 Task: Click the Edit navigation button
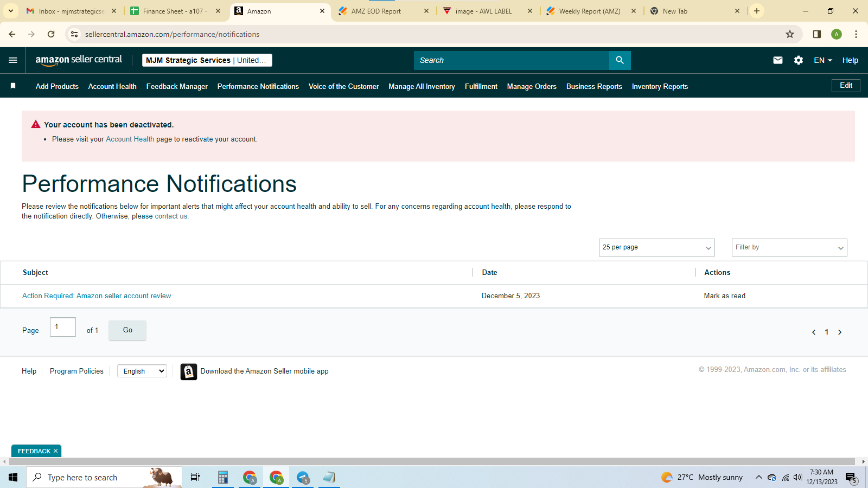846,86
